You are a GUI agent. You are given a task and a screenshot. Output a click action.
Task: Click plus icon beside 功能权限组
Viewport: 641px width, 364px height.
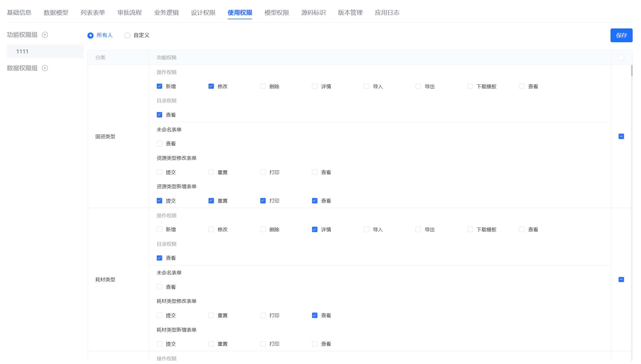coord(45,35)
